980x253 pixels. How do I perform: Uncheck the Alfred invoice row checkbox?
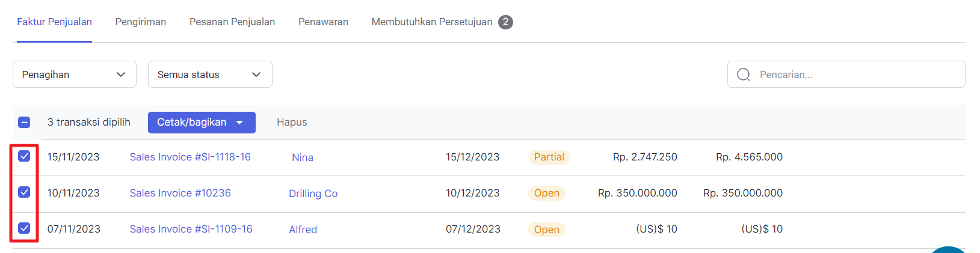pos(24,228)
